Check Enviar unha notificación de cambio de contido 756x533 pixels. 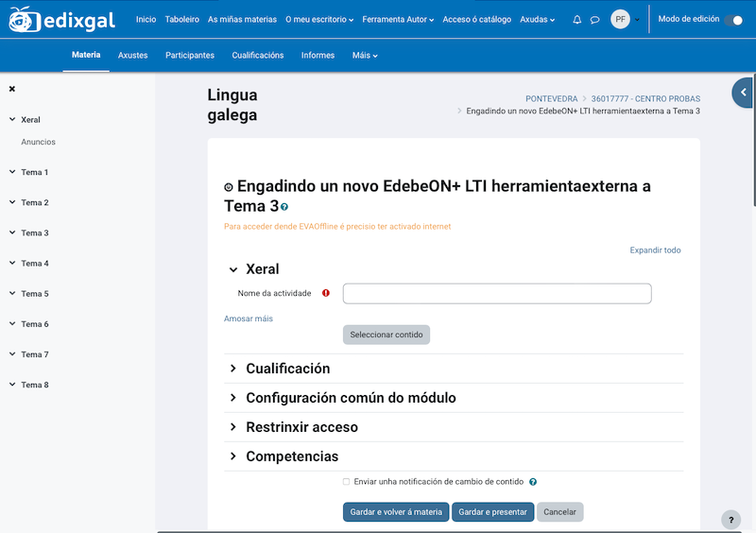(x=347, y=482)
